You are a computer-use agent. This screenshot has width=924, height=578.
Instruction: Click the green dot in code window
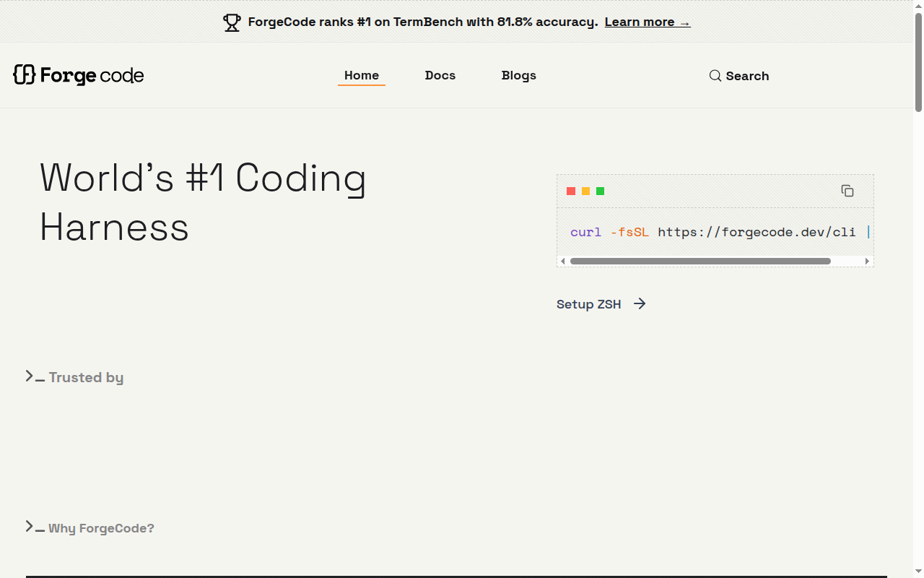(x=600, y=191)
